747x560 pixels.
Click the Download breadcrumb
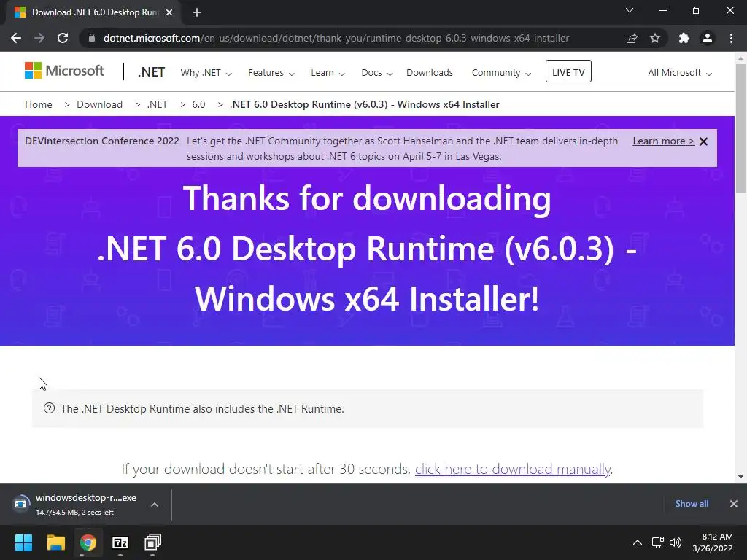click(x=99, y=104)
